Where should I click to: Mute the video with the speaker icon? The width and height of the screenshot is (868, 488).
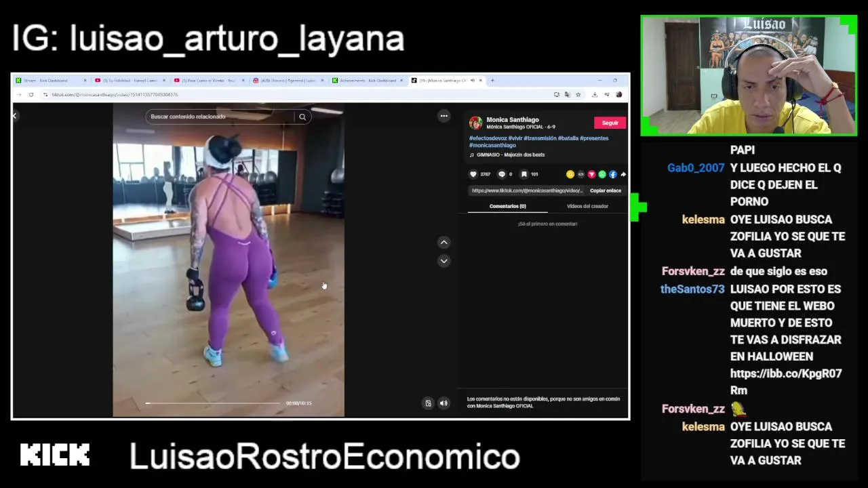tap(443, 403)
